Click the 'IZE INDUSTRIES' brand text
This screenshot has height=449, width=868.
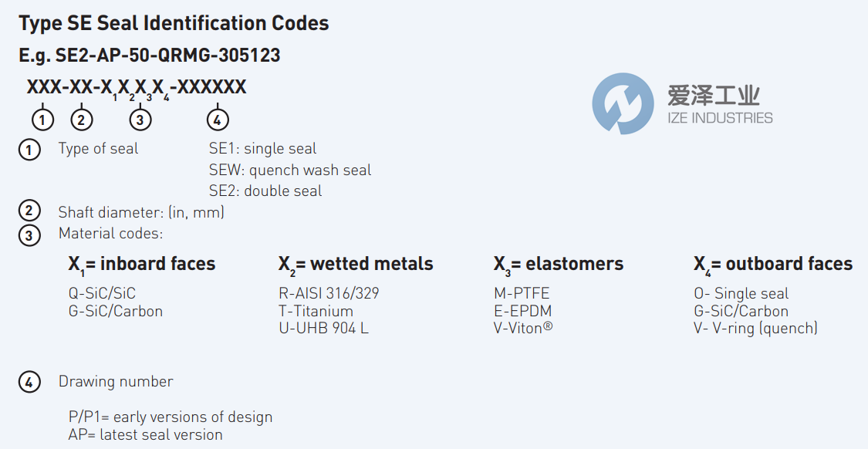click(720, 118)
